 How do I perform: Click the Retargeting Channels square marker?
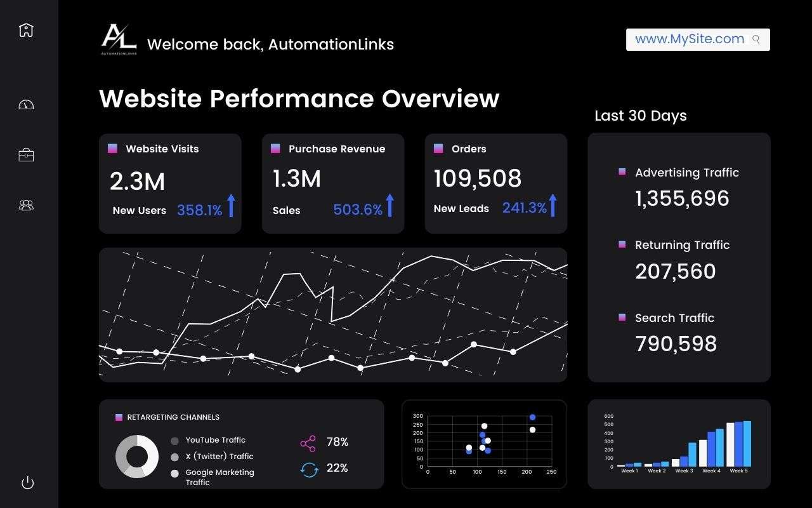[119, 417]
